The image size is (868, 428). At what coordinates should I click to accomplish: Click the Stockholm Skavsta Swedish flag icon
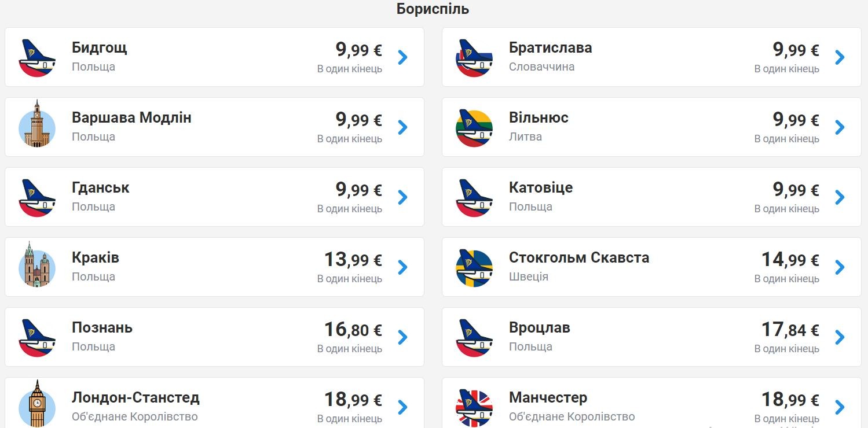coord(474,267)
